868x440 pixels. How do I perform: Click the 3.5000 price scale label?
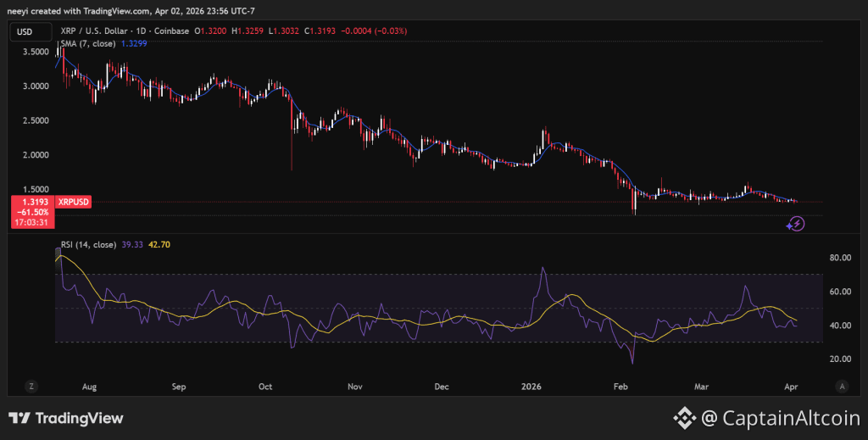34,52
